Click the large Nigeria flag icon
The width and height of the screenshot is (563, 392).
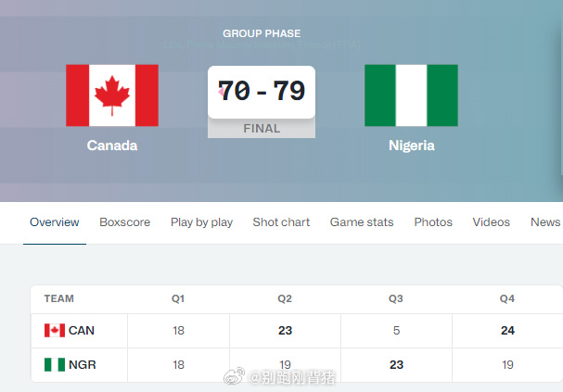point(411,95)
